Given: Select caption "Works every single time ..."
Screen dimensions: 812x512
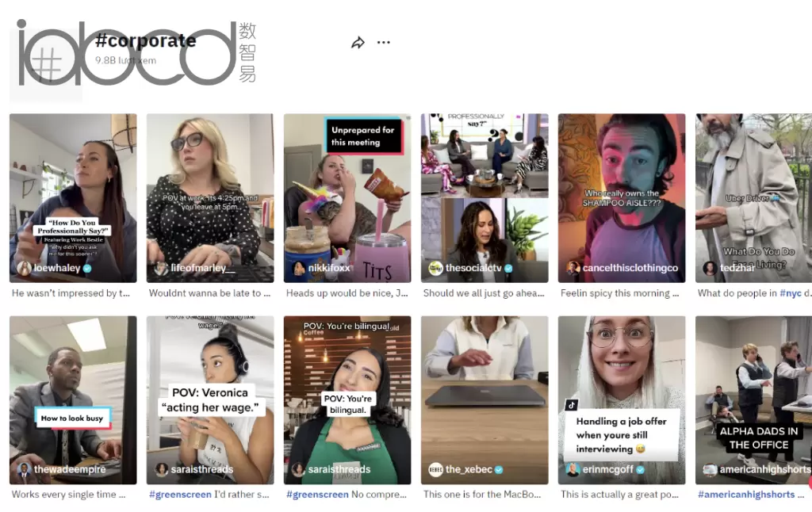Looking at the screenshot, I should [68, 495].
